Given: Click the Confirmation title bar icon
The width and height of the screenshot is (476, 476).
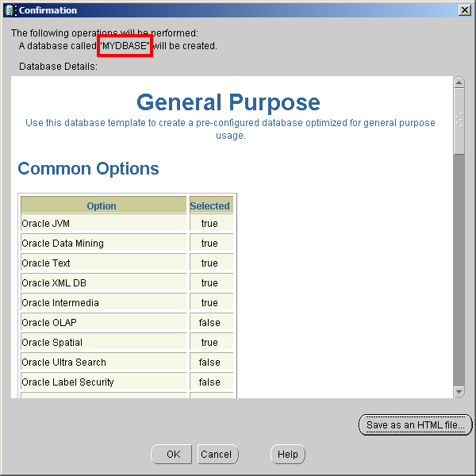Looking at the screenshot, I should pos(11,10).
